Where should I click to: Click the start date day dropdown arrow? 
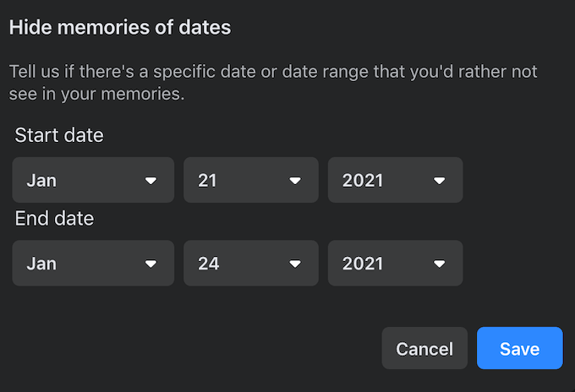point(295,180)
